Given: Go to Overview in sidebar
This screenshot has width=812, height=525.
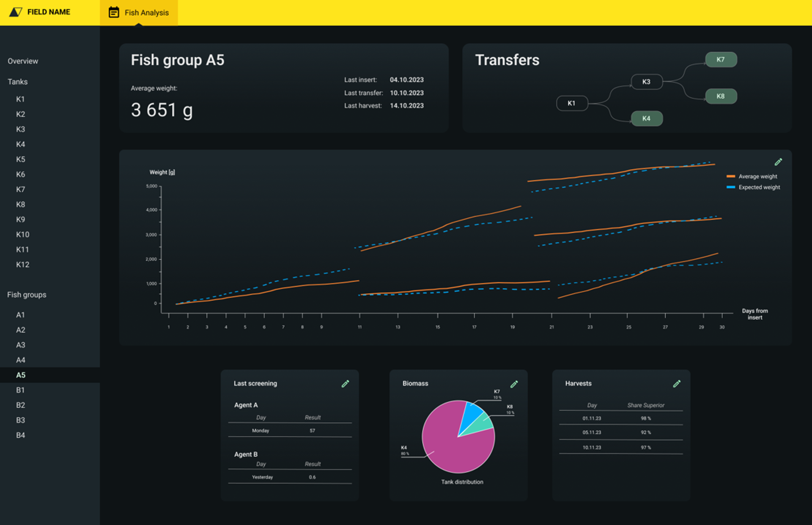Looking at the screenshot, I should tap(23, 61).
